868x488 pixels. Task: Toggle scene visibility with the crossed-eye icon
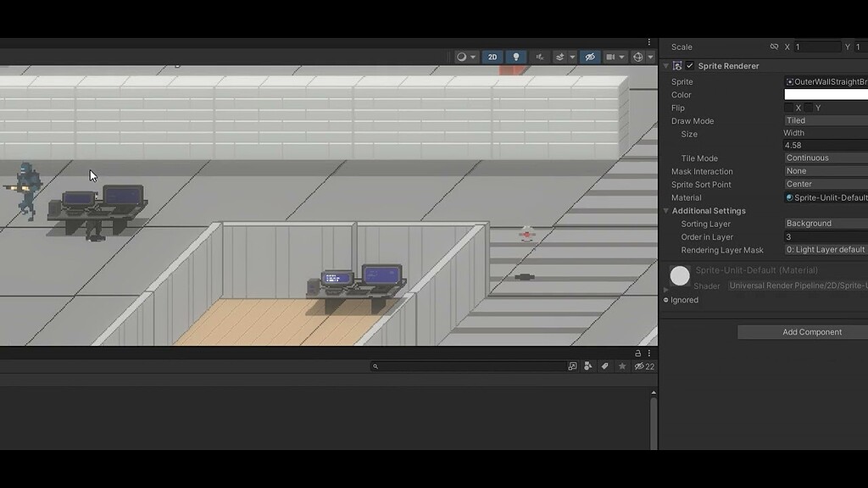point(589,58)
